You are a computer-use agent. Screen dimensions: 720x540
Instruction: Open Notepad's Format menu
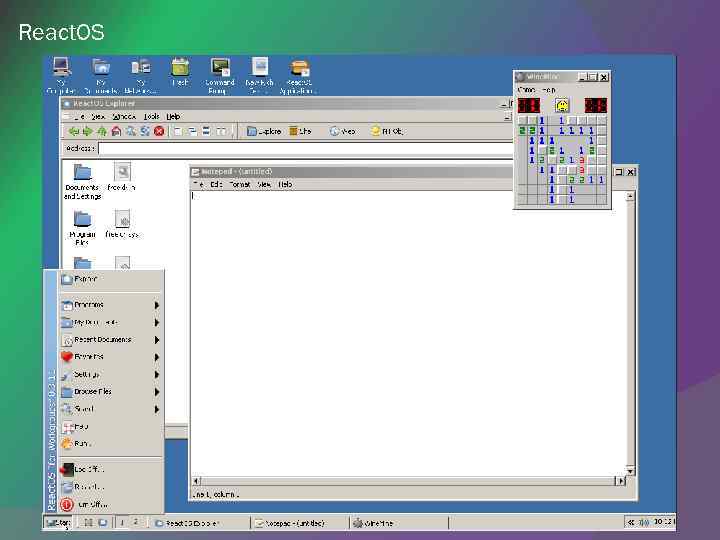[240, 184]
